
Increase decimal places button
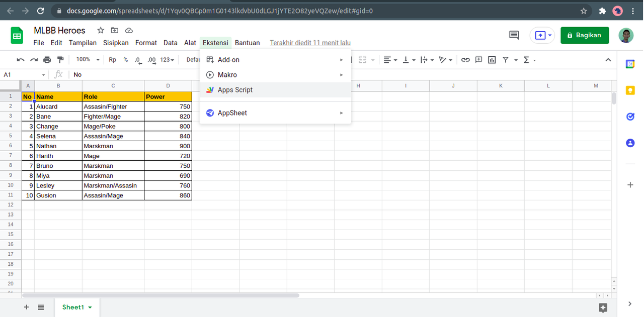(151, 60)
